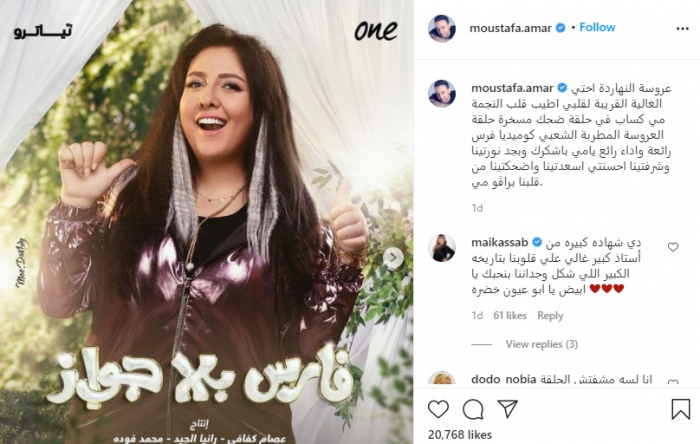700x444 pixels.
Task: Follow moustafa.amar
Action: tap(597, 27)
